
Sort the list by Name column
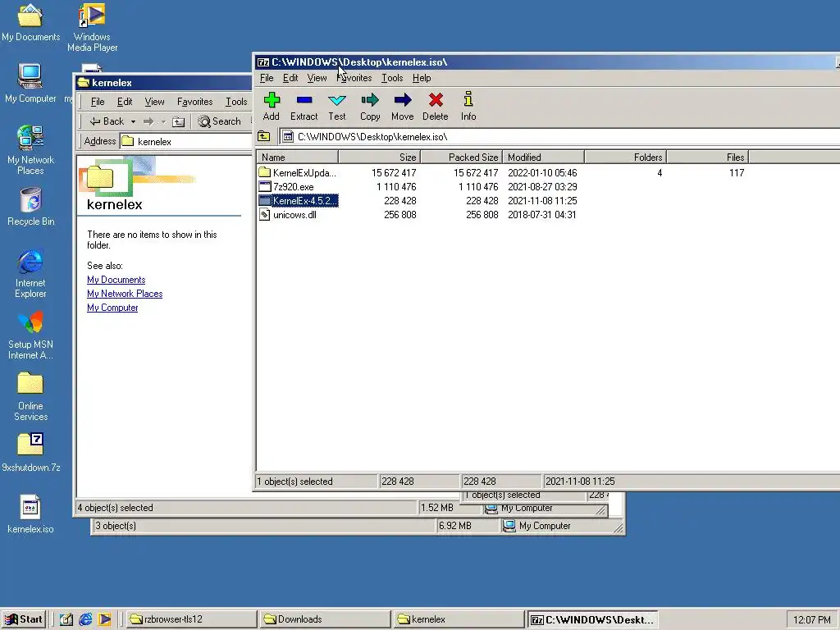click(297, 157)
